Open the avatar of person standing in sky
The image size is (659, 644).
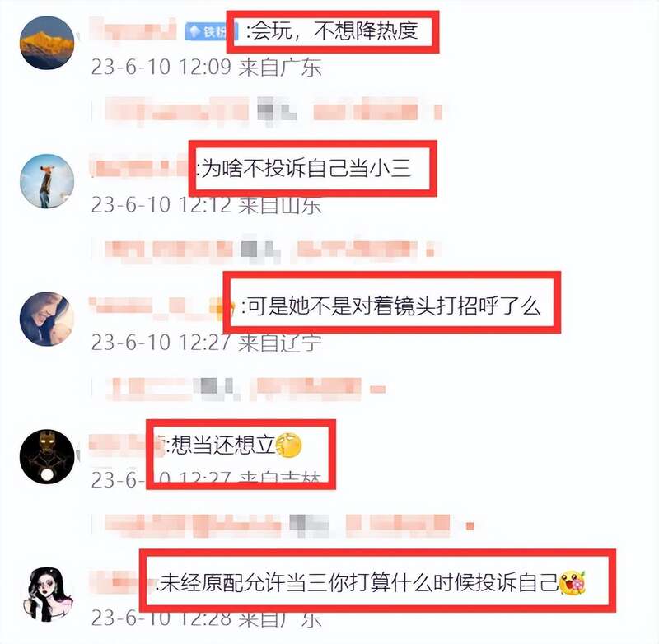(x=47, y=181)
